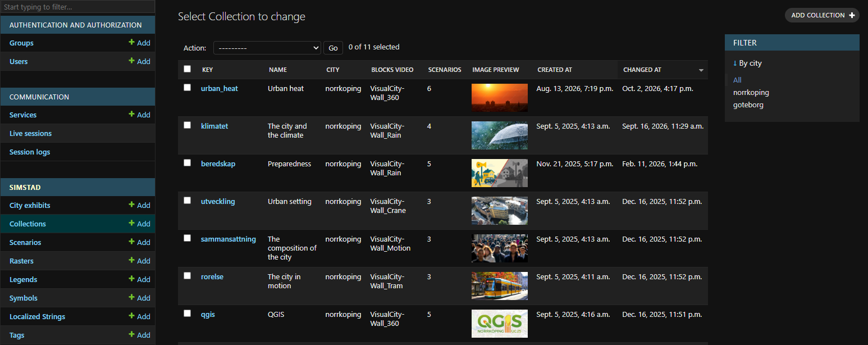
Task: Click the Add Collection button
Action: 822,15
